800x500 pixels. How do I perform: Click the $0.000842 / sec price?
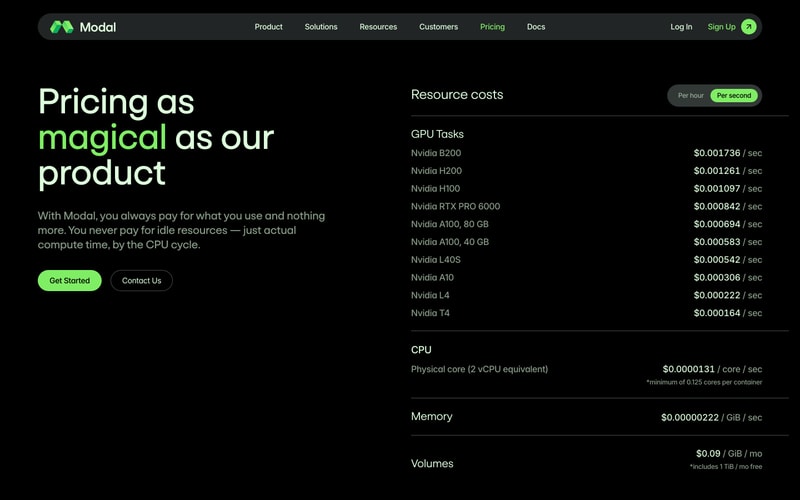728,207
